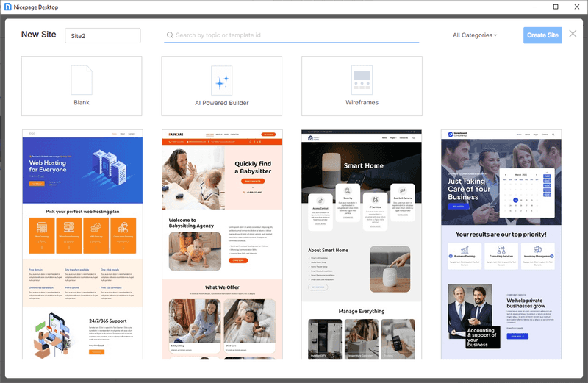Click the Create Site button
588x383 pixels.
542,35
